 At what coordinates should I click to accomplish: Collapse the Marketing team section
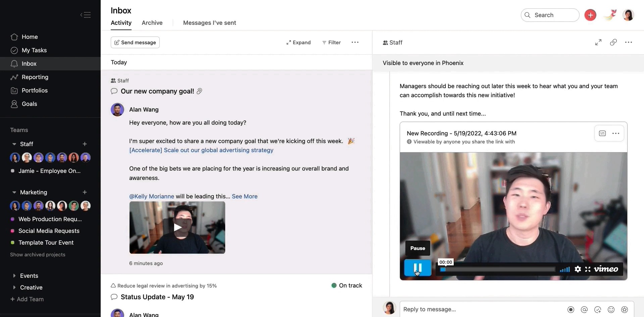coord(14,192)
